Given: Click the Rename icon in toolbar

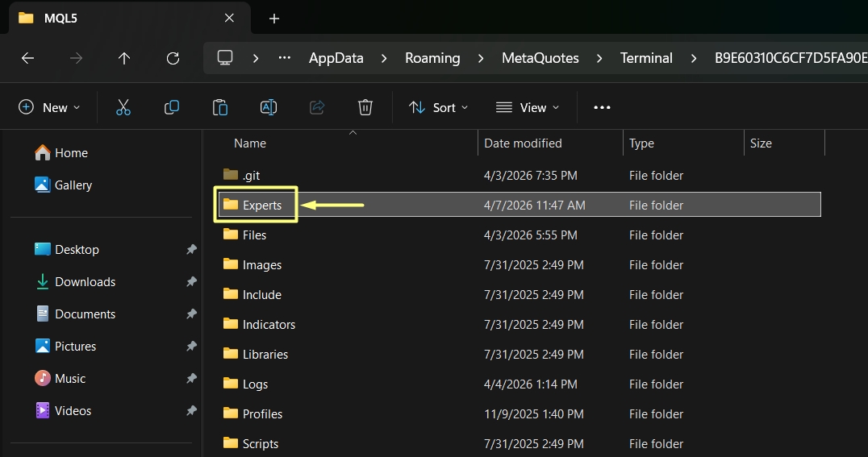Looking at the screenshot, I should [x=269, y=107].
